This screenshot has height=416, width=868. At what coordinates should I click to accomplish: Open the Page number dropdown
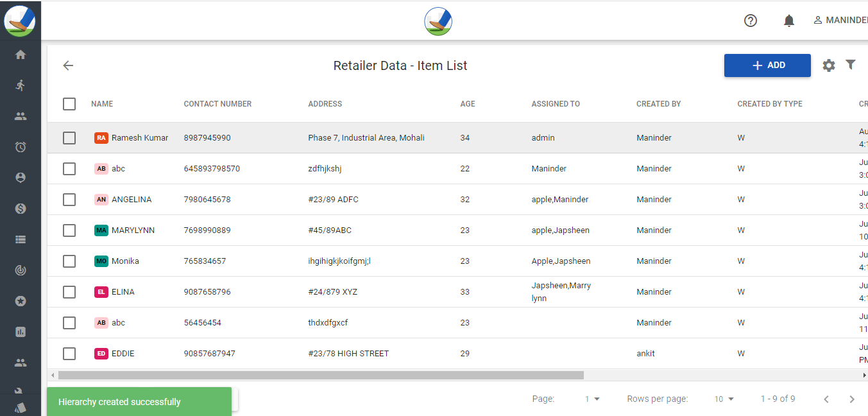(591, 399)
